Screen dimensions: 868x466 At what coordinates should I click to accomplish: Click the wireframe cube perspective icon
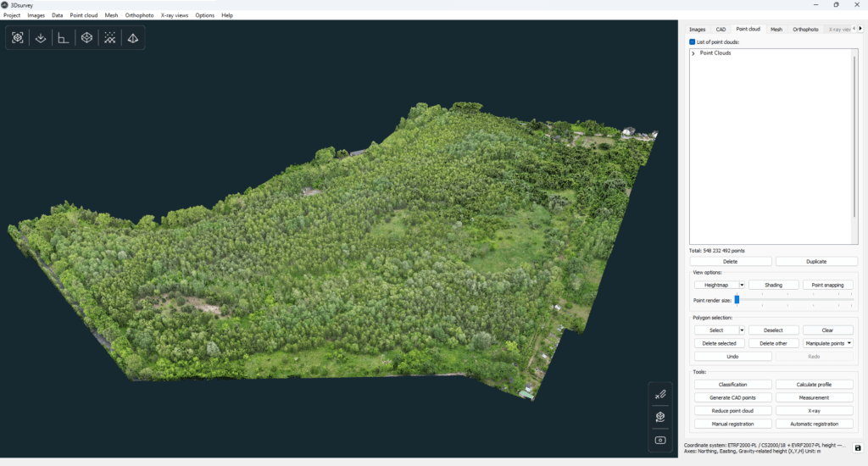point(86,37)
